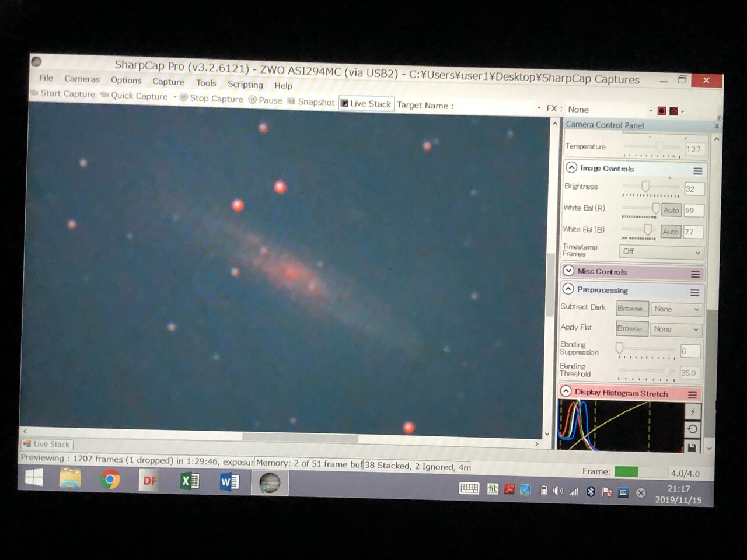Open the Quick Capture dropdown arrow

174,97
